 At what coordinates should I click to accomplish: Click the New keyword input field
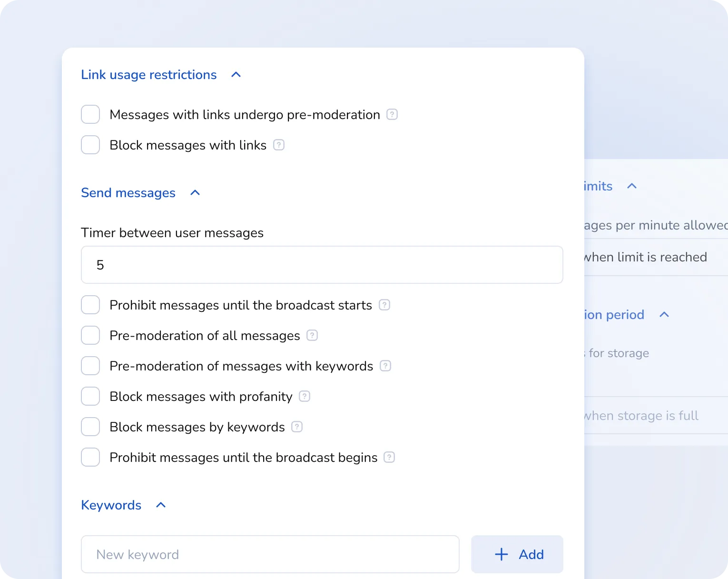tap(270, 554)
